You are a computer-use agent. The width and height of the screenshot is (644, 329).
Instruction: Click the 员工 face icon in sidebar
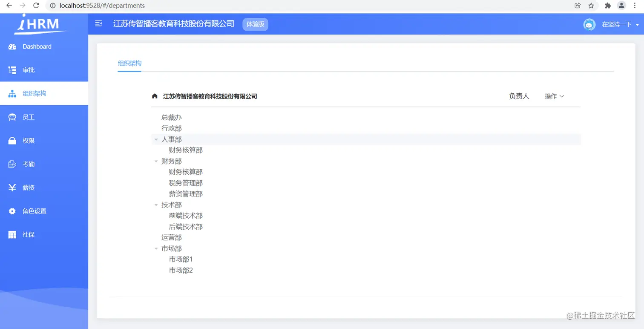coord(12,117)
